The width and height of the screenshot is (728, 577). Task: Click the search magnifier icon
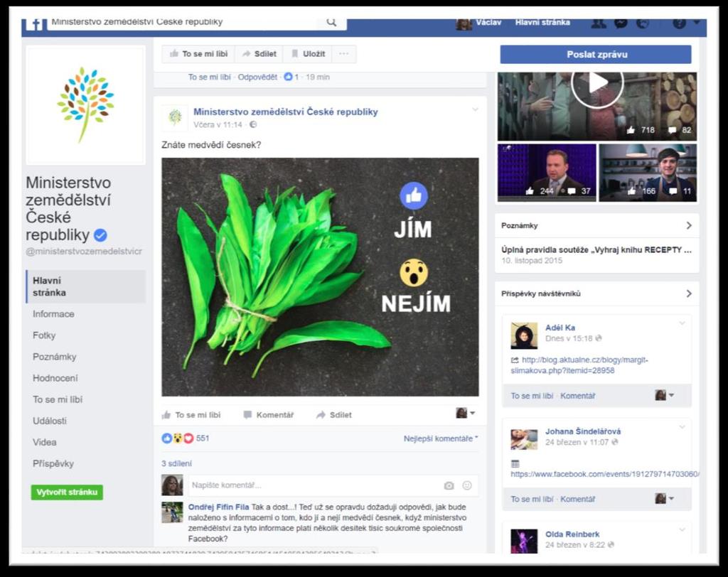pyautogui.click(x=331, y=22)
